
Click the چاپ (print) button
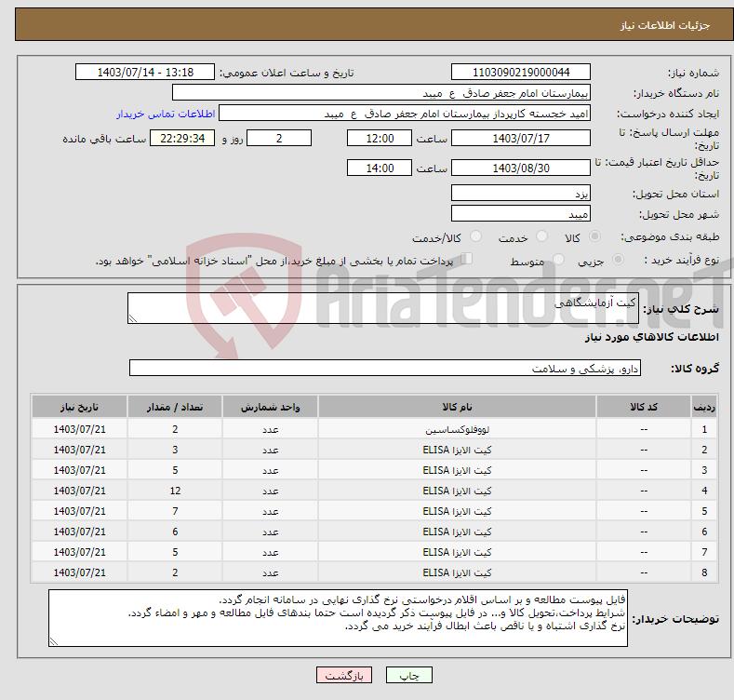[x=408, y=675]
